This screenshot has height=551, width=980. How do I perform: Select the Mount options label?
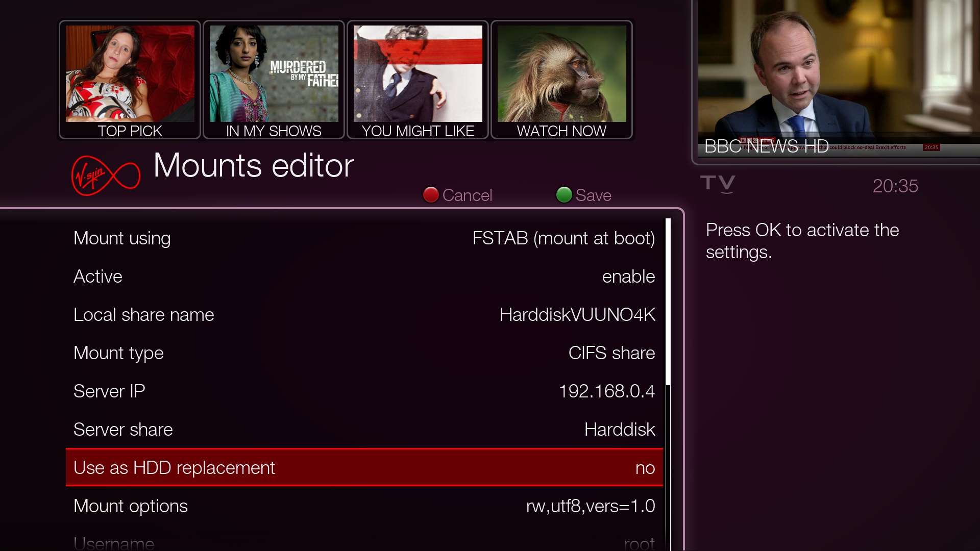[131, 507]
